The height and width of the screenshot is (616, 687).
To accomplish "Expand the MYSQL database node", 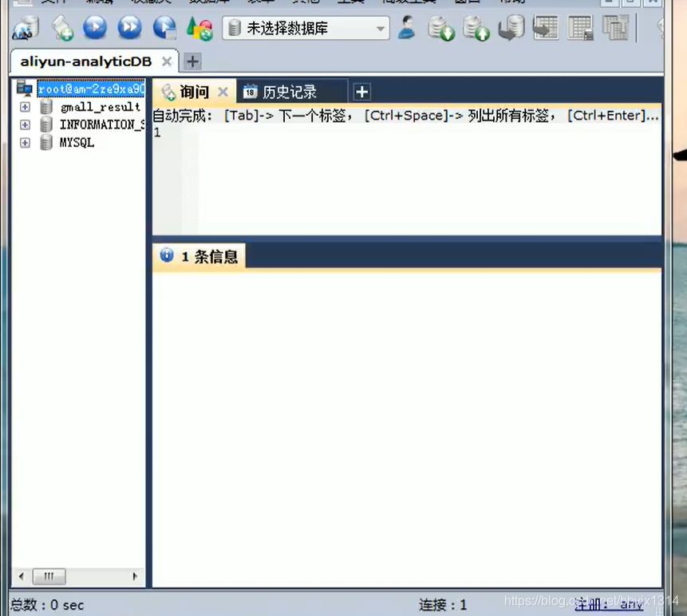I will pos(25,142).
